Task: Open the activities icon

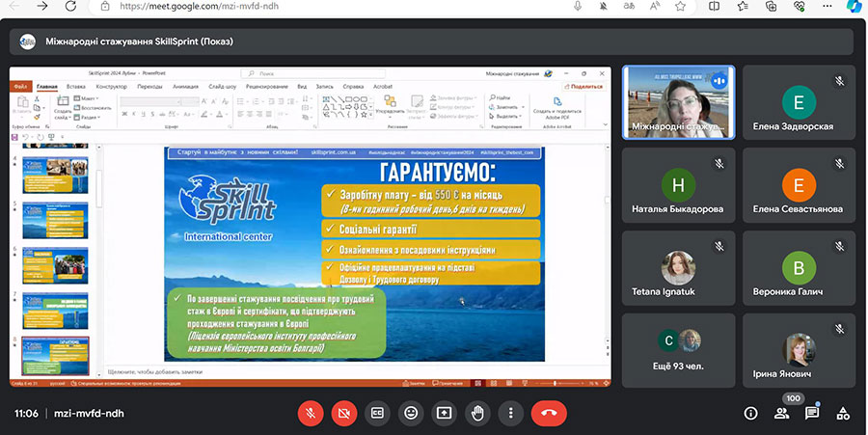Action: [842, 413]
